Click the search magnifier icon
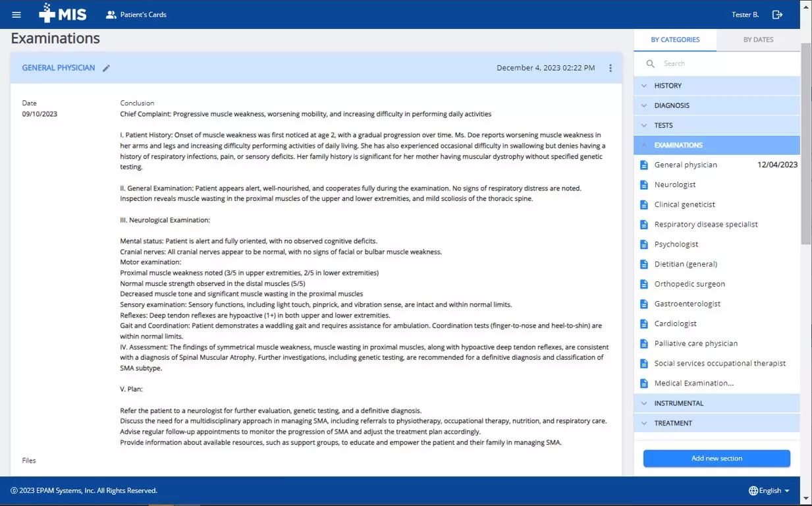This screenshot has height=506, width=812. click(651, 64)
